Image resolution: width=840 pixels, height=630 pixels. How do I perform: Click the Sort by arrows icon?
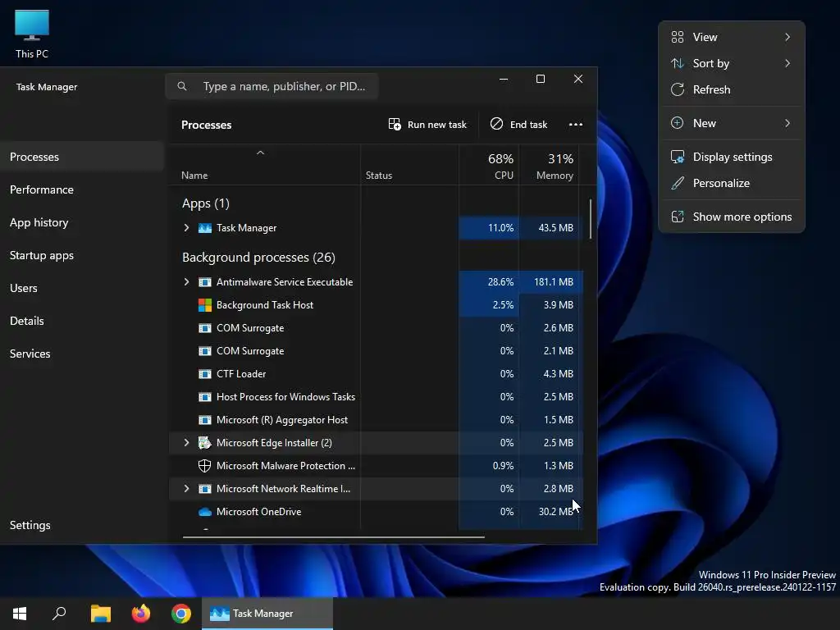tap(677, 63)
